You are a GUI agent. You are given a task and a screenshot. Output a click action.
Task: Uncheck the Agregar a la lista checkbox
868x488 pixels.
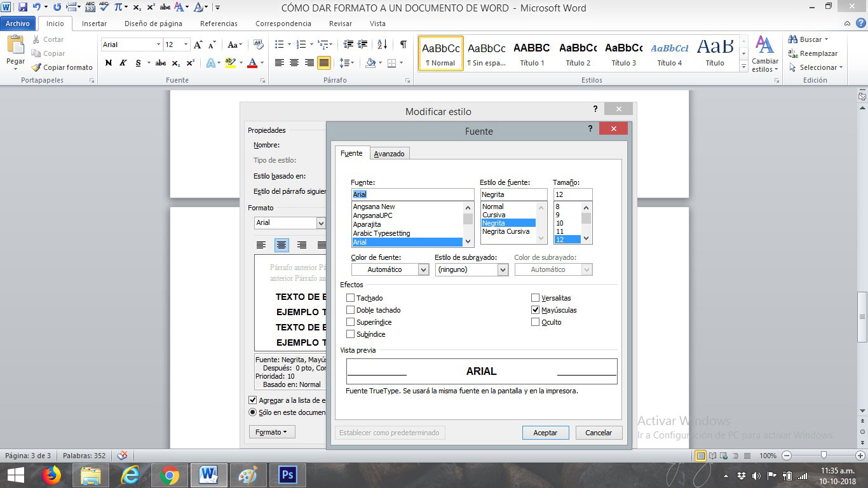point(253,400)
